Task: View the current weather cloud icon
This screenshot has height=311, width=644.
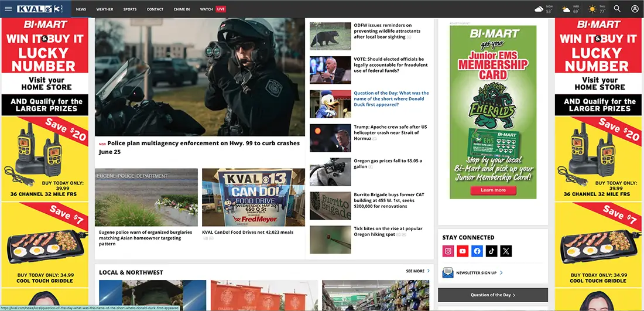Action: (539, 9)
